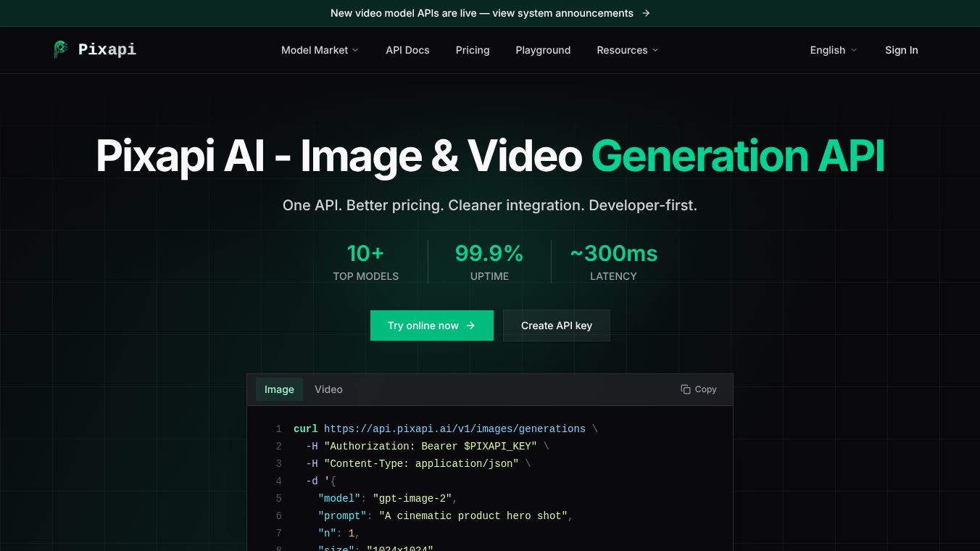Click the "gpt-image-2" model value
The height and width of the screenshot is (551, 980).
[x=412, y=498]
